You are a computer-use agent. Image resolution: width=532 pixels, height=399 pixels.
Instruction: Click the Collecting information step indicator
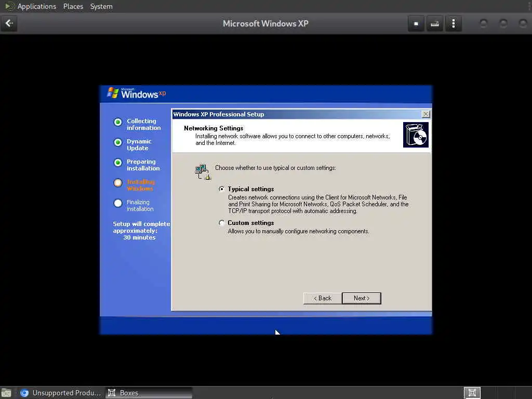point(118,122)
